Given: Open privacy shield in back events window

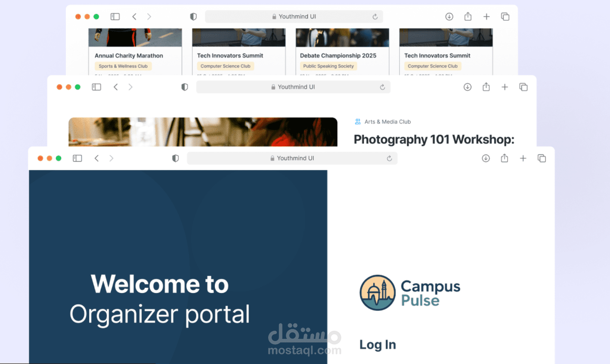Looking at the screenshot, I should click(x=193, y=16).
